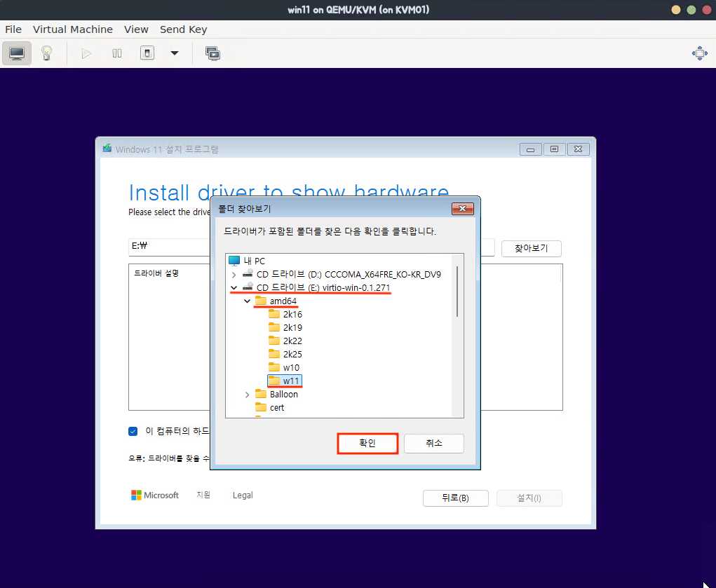This screenshot has height=588, width=716.
Task: Click the Windows 11 setup title icon
Action: (x=107, y=148)
